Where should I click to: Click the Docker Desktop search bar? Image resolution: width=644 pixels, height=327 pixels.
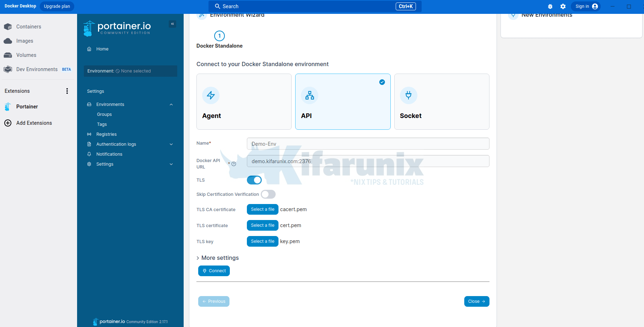(315, 6)
